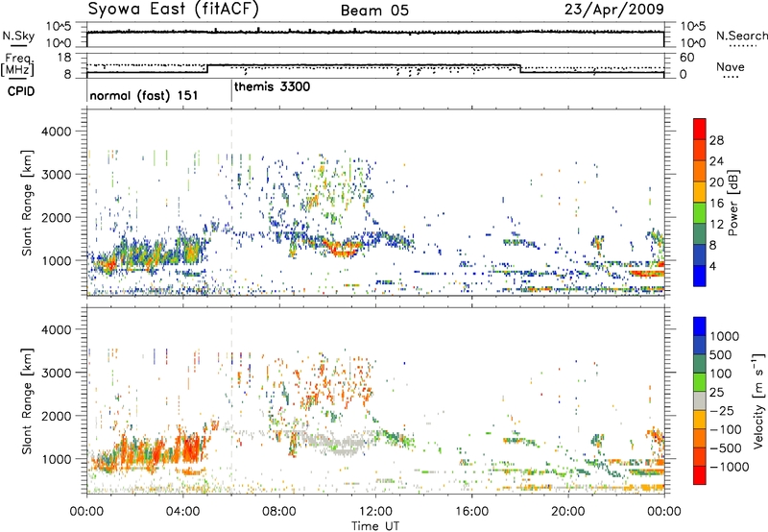Click the '28' power colorbar value
Screen dimensions: 768x532
(716, 140)
